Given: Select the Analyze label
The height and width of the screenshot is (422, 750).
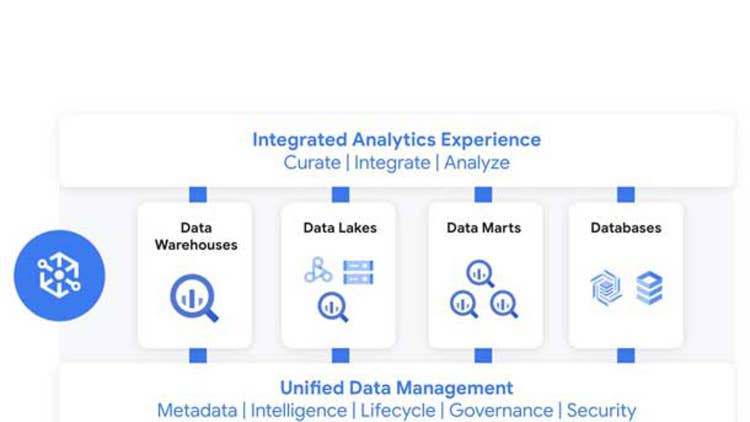Looking at the screenshot, I should pyautogui.click(x=477, y=163).
